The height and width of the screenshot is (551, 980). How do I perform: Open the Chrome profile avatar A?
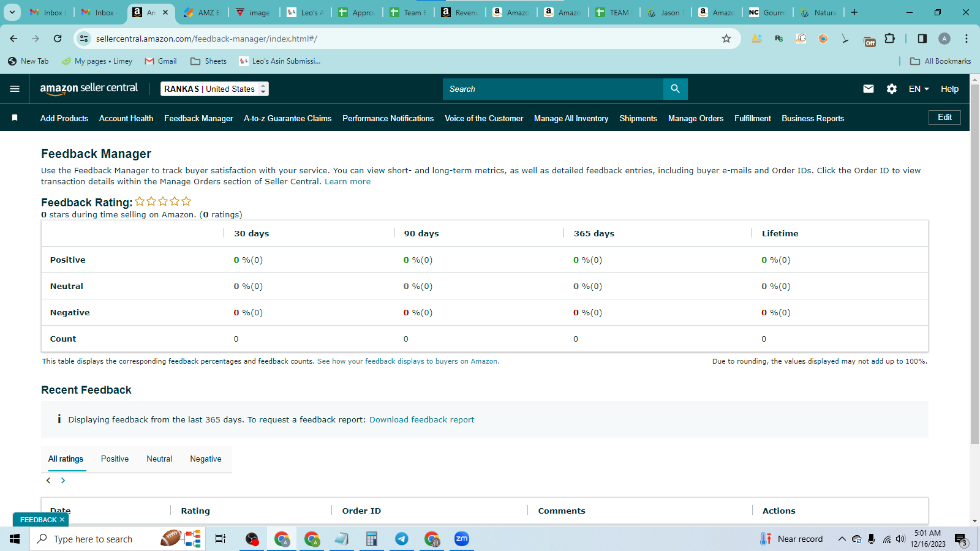tap(944, 39)
